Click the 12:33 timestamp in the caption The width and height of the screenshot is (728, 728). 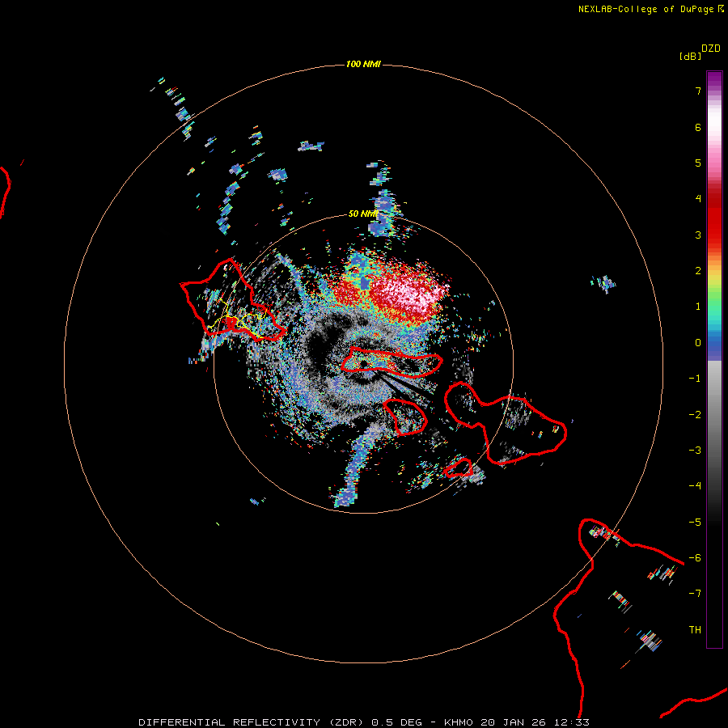(x=572, y=722)
